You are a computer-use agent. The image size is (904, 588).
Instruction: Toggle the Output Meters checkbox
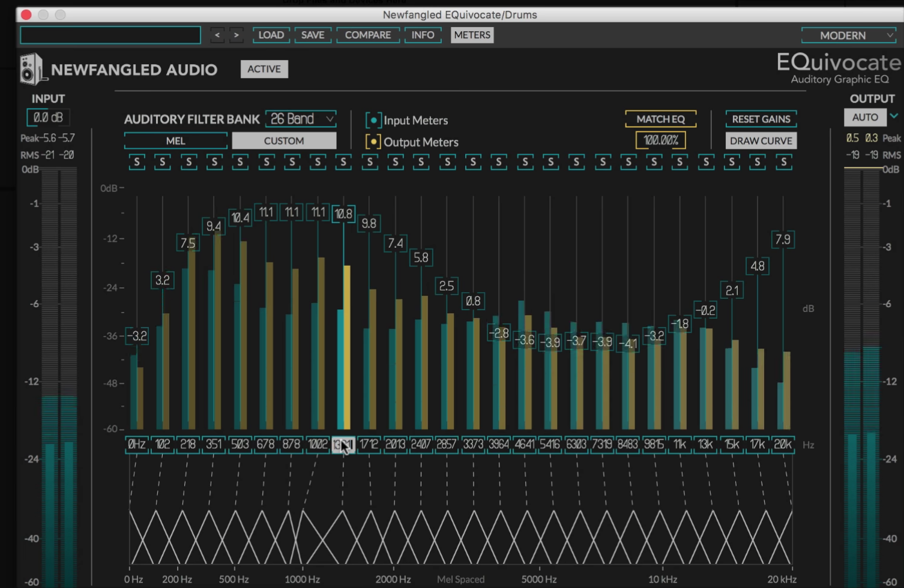[373, 142]
